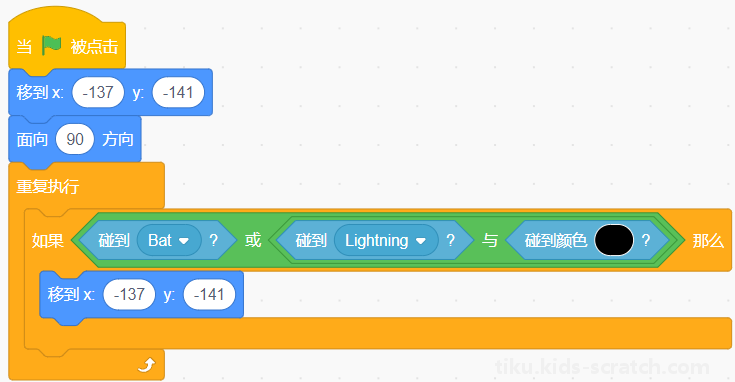Click the 与 operator block
The height and width of the screenshot is (382, 735).
click(490, 240)
